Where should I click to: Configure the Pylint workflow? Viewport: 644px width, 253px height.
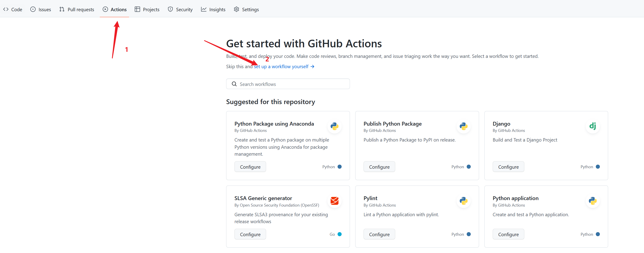(379, 234)
